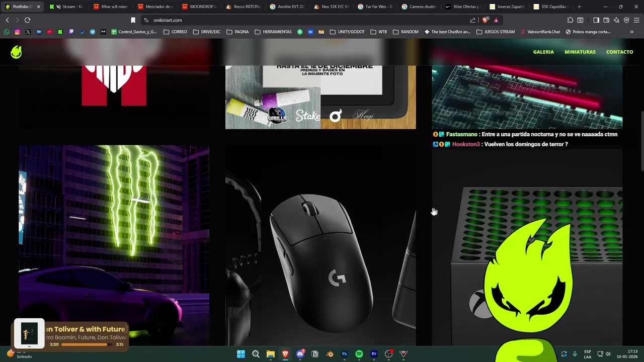Switch to the MOONDROP tab
The width and height of the screenshot is (644, 362).
tap(200, 7)
